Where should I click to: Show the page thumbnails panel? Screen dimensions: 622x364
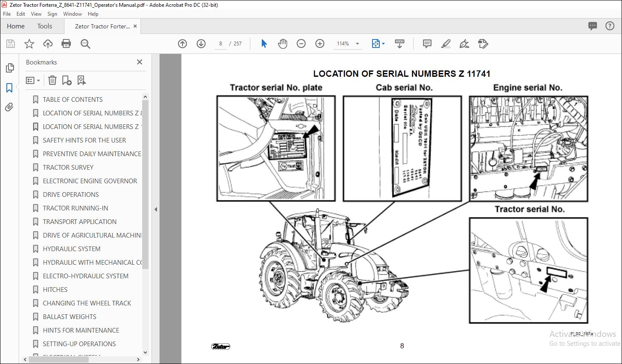(x=9, y=68)
